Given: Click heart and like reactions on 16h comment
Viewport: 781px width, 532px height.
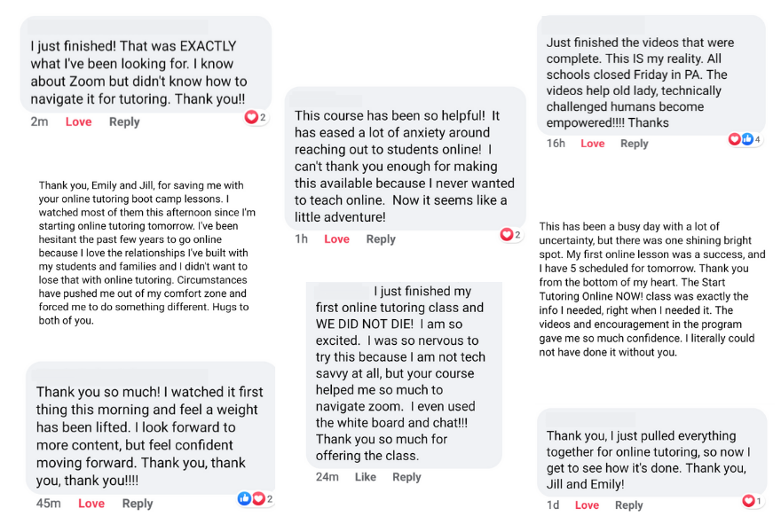Looking at the screenshot, I should (x=745, y=139).
